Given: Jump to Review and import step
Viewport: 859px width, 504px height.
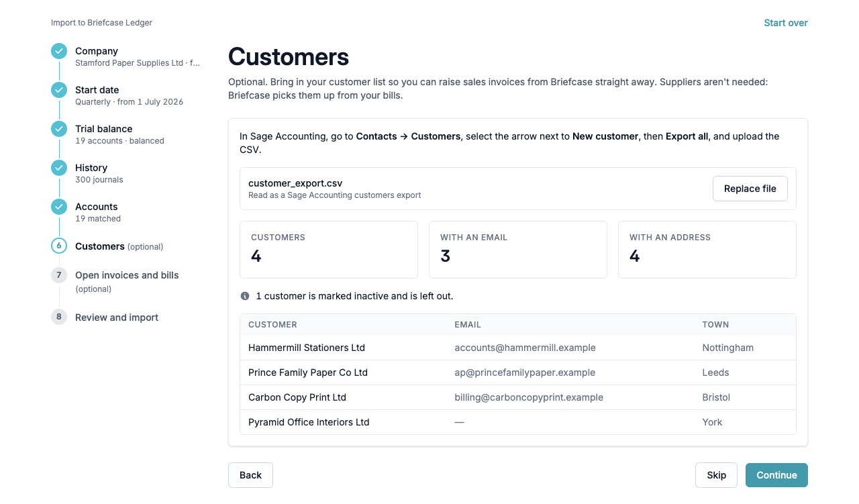Looking at the screenshot, I should pos(117,317).
